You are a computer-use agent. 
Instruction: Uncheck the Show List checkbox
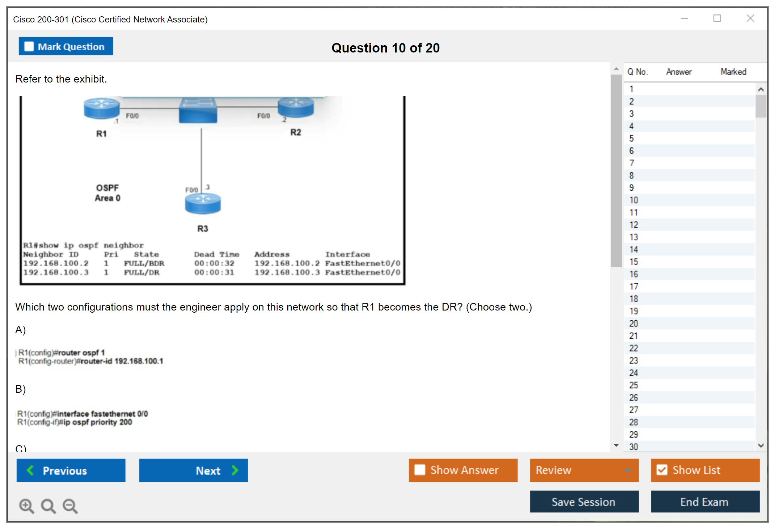click(x=662, y=470)
